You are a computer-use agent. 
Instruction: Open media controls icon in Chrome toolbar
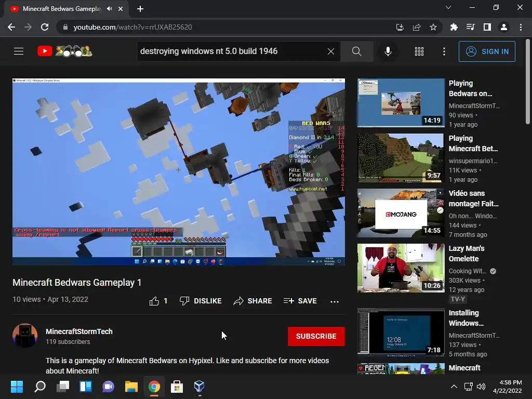point(470,27)
